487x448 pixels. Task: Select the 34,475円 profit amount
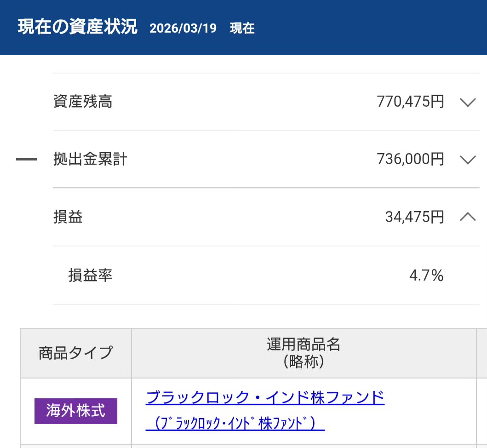click(414, 217)
